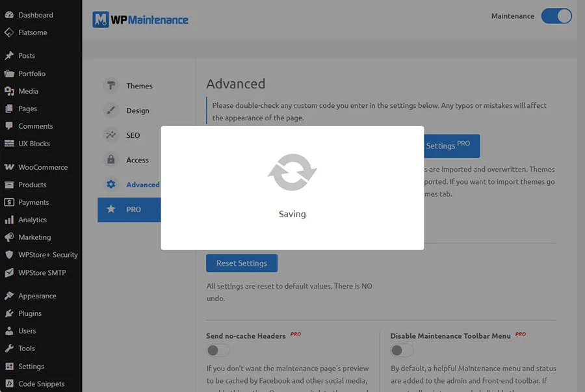Image resolution: width=585 pixels, height=392 pixels.
Task: Click the Themes paint roller icon
Action: coord(110,85)
